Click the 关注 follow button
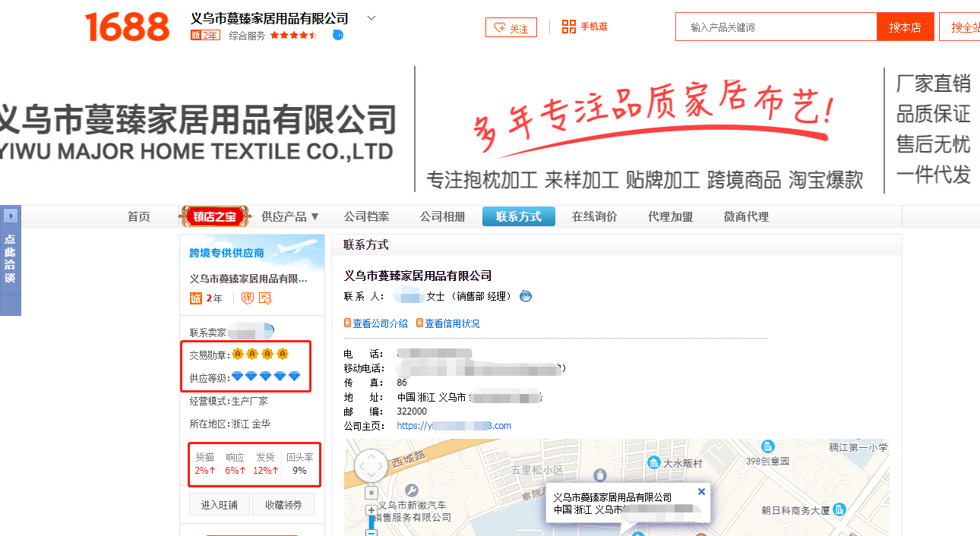The image size is (980, 536). tap(511, 27)
